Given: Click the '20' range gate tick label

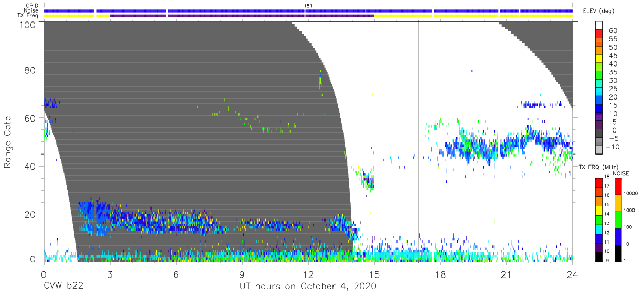Looking at the screenshot, I should [30, 214].
